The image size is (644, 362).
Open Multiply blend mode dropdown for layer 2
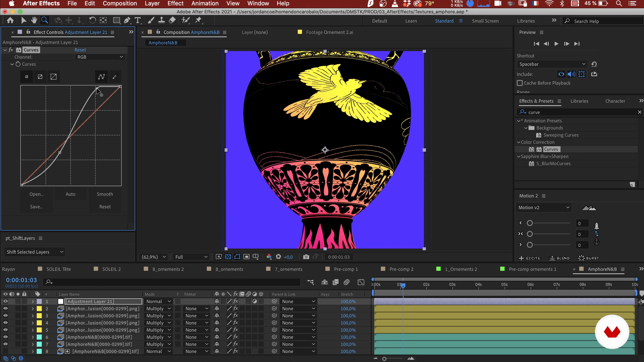158,309
